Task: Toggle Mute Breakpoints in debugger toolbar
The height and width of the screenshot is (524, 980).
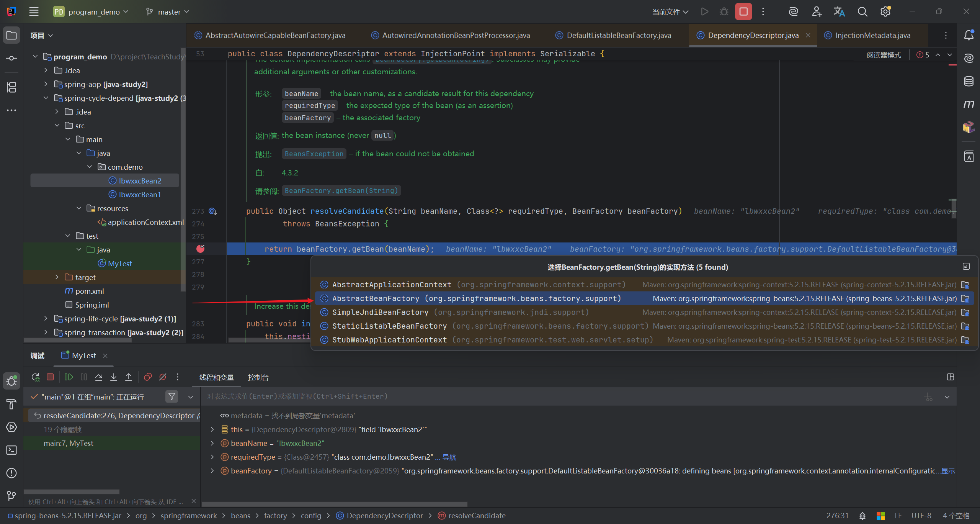Action: click(163, 377)
